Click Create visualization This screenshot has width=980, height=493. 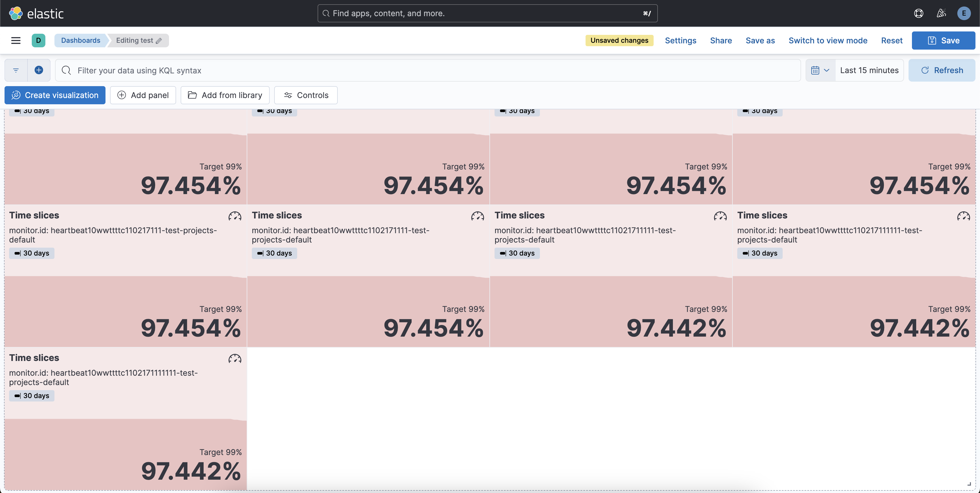[x=55, y=95]
